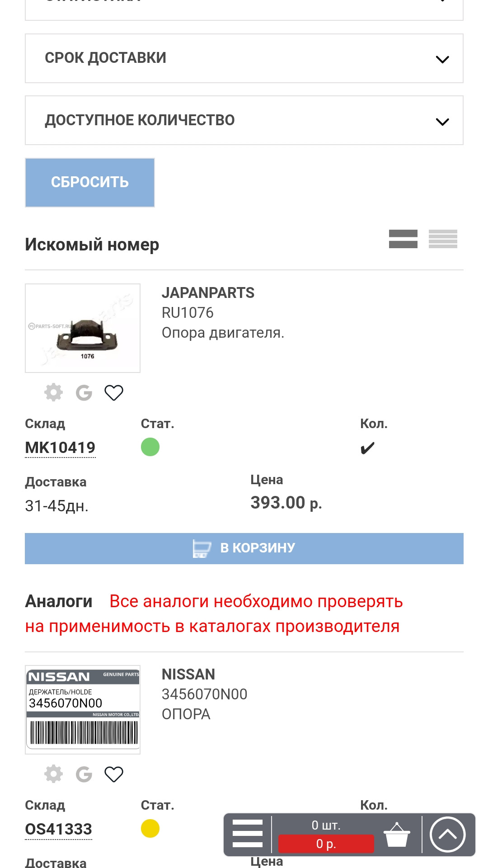Click Google search icon for NISSAN part
Image resolution: width=488 pixels, height=868 pixels.
click(84, 774)
